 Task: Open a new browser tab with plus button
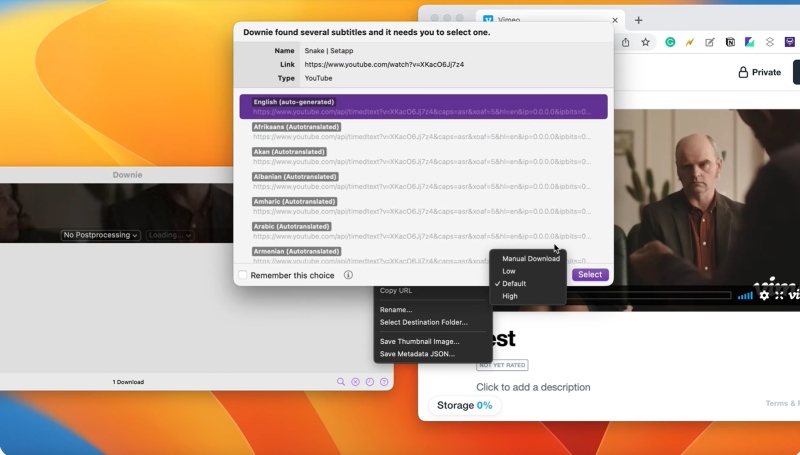coord(638,20)
